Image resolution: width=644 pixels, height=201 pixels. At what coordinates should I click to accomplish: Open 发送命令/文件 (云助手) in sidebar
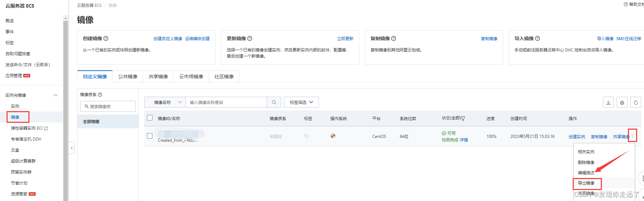[28, 65]
